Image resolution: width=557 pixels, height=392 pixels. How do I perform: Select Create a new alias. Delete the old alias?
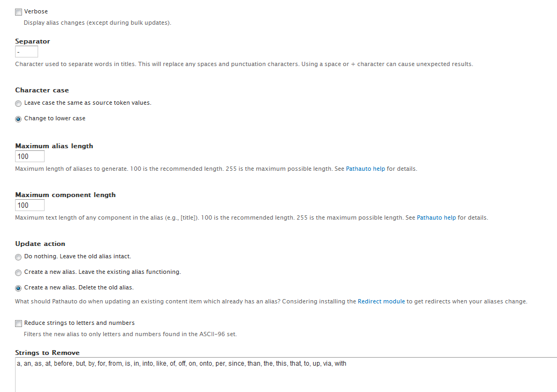[18, 288]
